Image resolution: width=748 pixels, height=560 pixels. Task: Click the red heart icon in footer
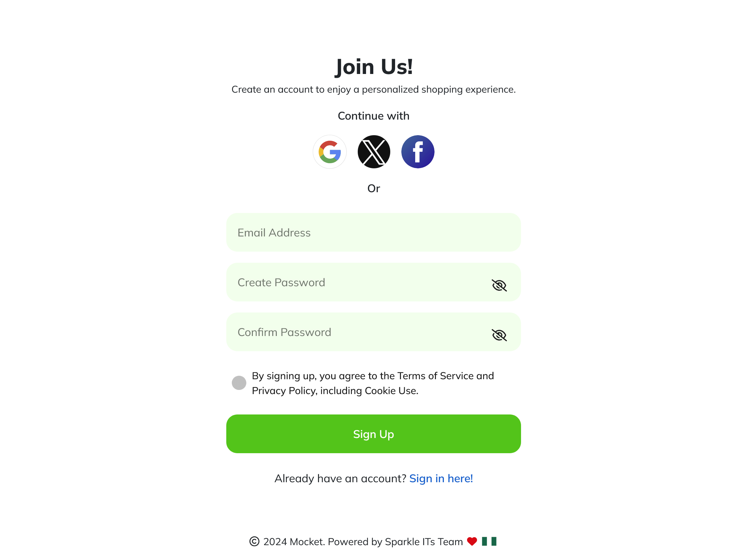pyautogui.click(x=472, y=542)
